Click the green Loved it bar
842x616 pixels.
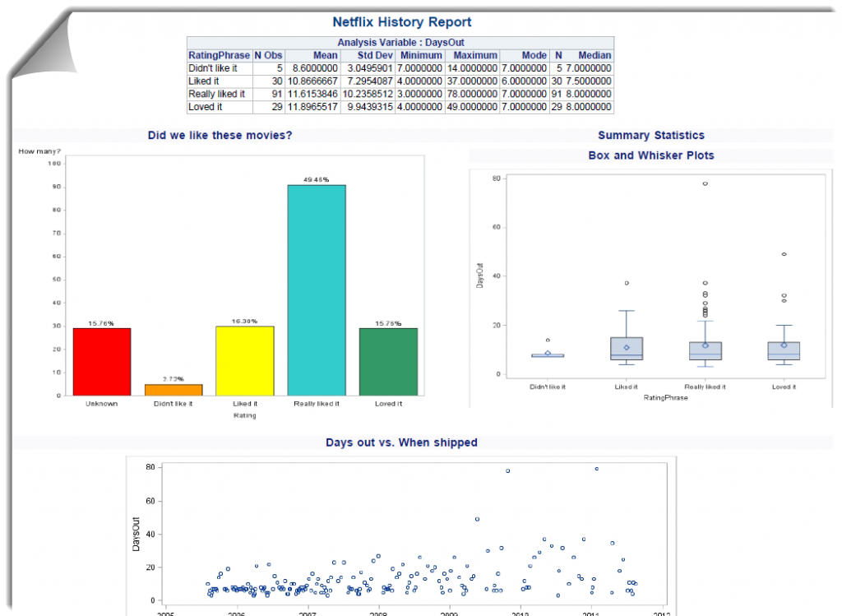pos(387,362)
